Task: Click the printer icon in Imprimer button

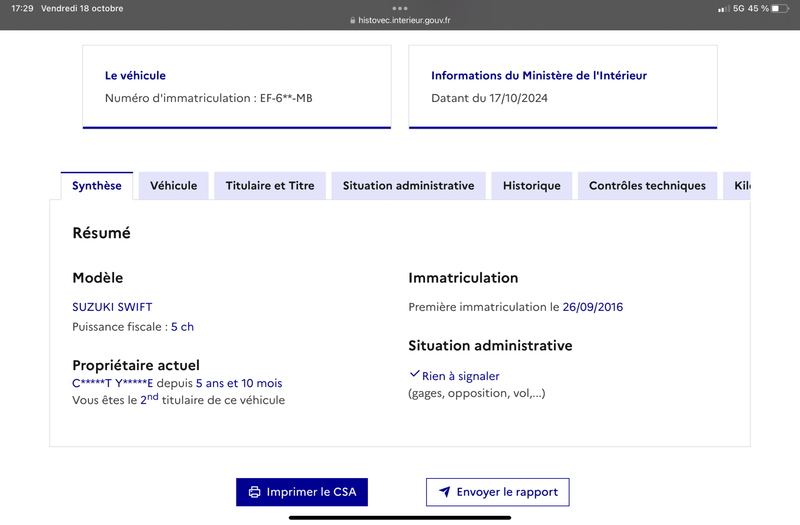Action: tap(254, 492)
